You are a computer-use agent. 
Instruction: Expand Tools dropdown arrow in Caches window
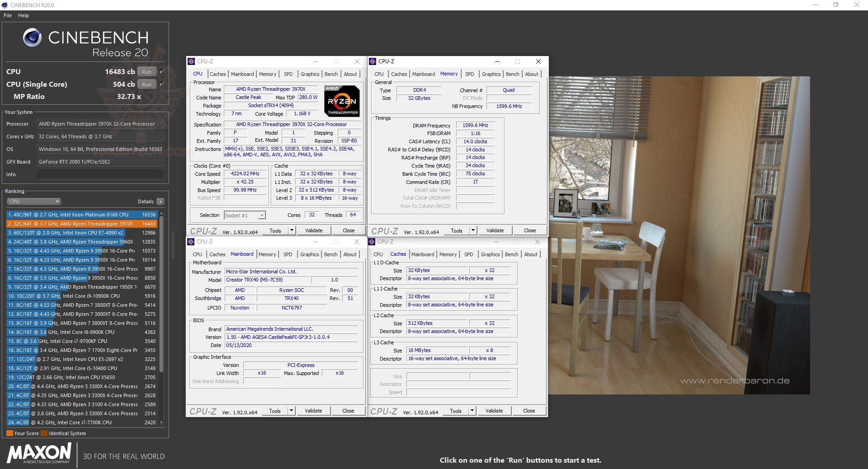pyautogui.click(x=472, y=411)
